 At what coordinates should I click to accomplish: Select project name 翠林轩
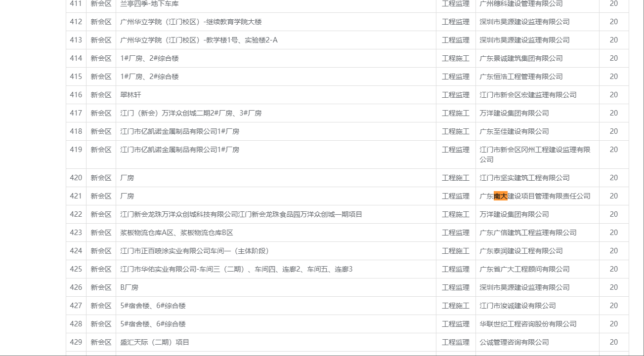click(x=130, y=95)
